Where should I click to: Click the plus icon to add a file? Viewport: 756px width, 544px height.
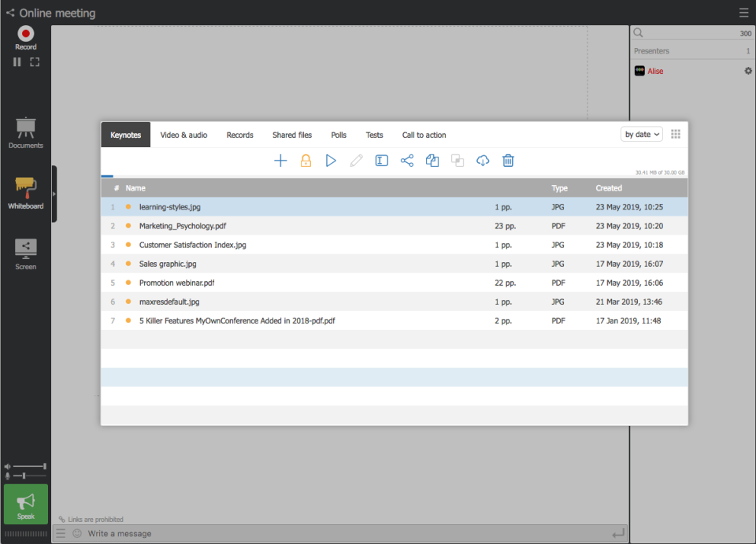[x=280, y=161]
